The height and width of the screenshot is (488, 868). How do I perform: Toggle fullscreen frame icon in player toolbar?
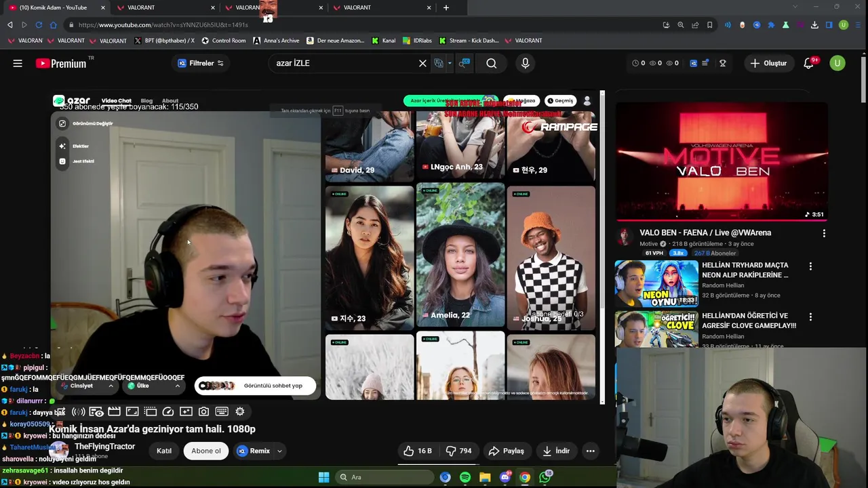pos(132,411)
